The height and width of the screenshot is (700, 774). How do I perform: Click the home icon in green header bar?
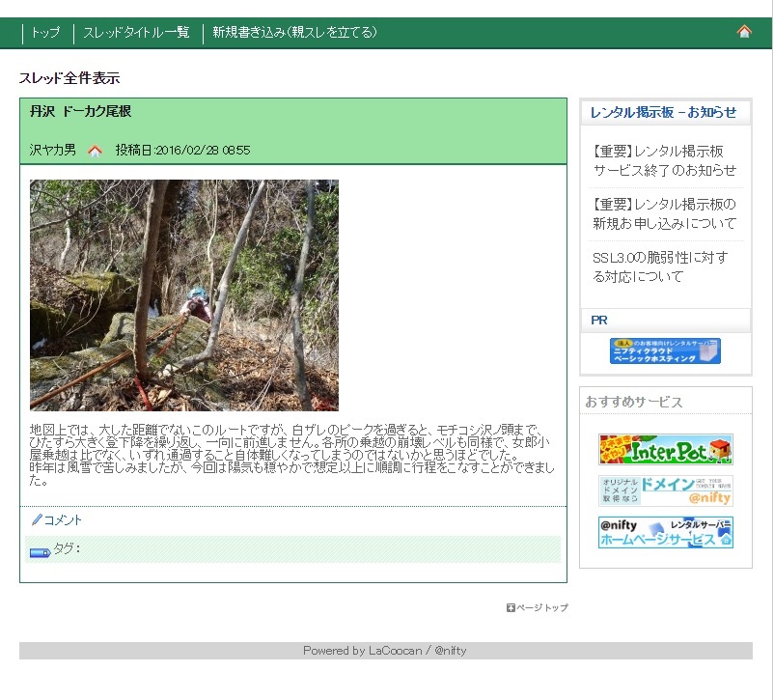(x=744, y=32)
